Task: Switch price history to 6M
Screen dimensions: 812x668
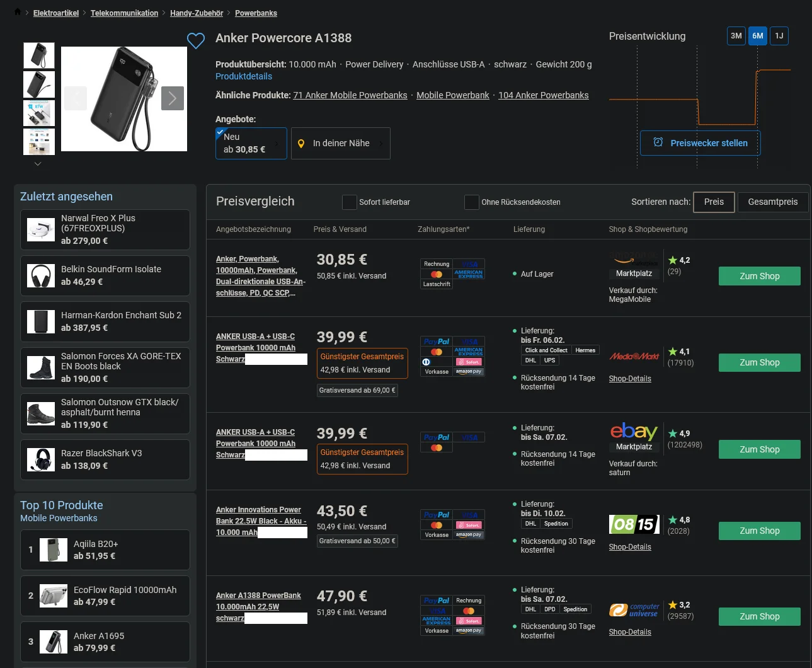Action: point(758,36)
